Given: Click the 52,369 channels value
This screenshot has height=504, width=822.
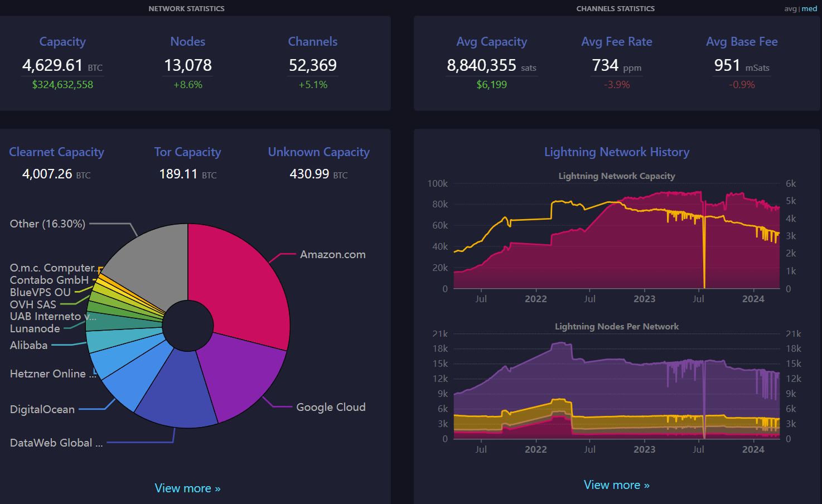Looking at the screenshot, I should point(312,65).
